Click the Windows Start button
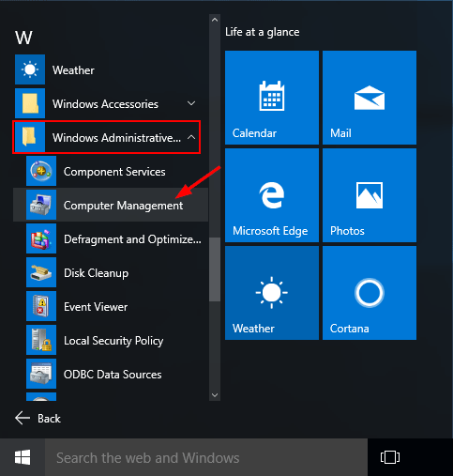This screenshot has height=476, width=453. 23,457
